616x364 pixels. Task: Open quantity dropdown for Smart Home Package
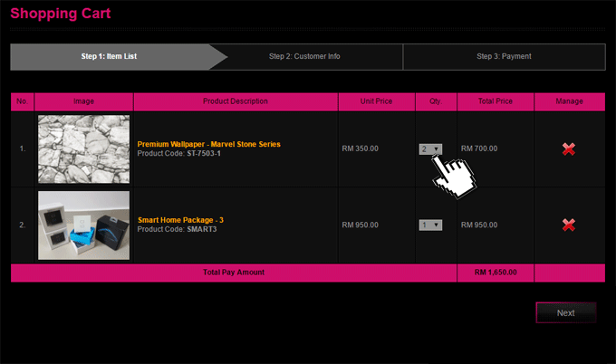[x=430, y=225]
